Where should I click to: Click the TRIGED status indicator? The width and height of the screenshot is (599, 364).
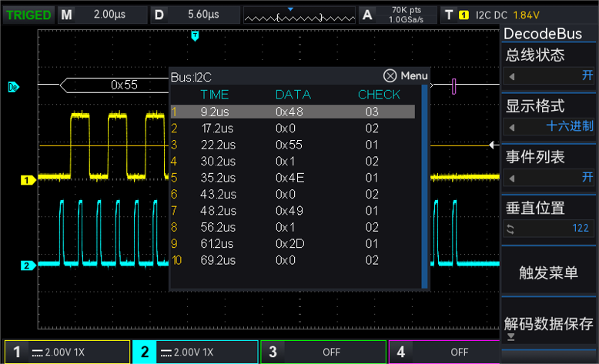coord(28,15)
